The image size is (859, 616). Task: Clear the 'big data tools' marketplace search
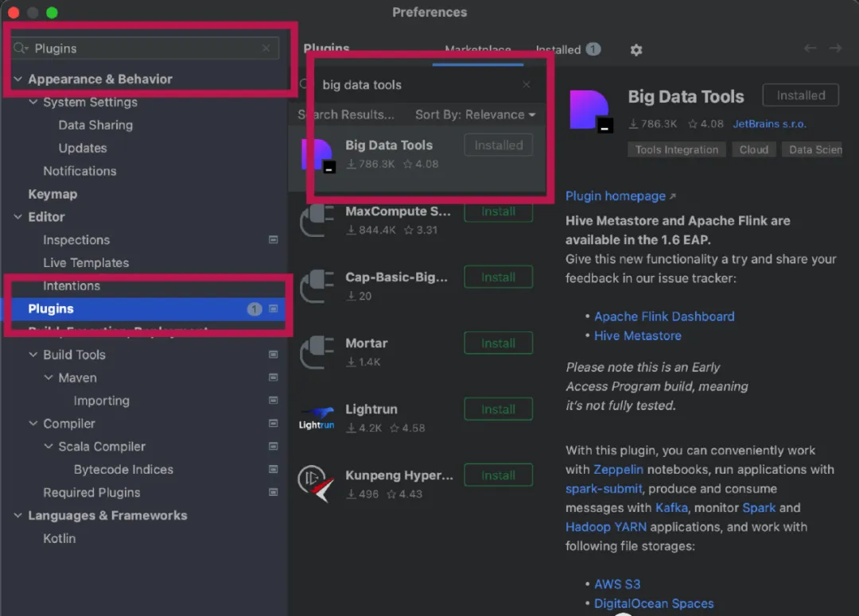526,84
